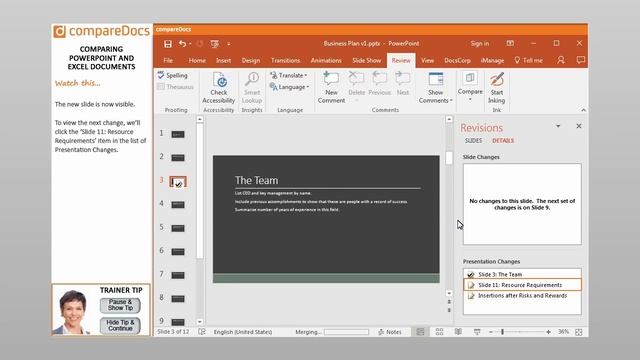Open the Language dropdown
The height and width of the screenshot is (360, 640).
pyautogui.click(x=289, y=87)
